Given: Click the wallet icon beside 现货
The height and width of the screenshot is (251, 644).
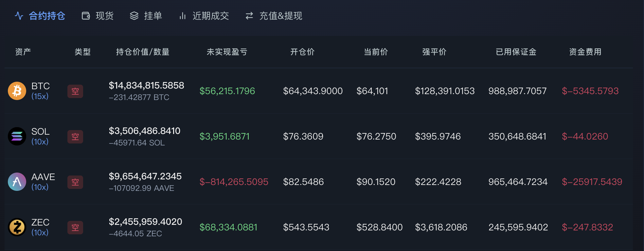Looking at the screenshot, I should point(86,16).
